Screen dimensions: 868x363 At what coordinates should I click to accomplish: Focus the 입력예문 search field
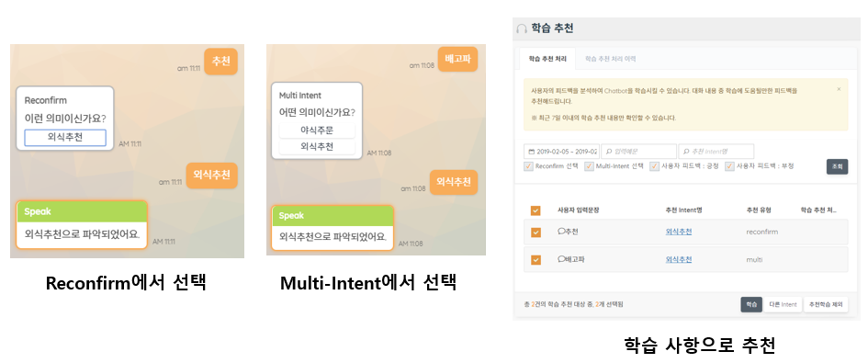click(x=638, y=152)
